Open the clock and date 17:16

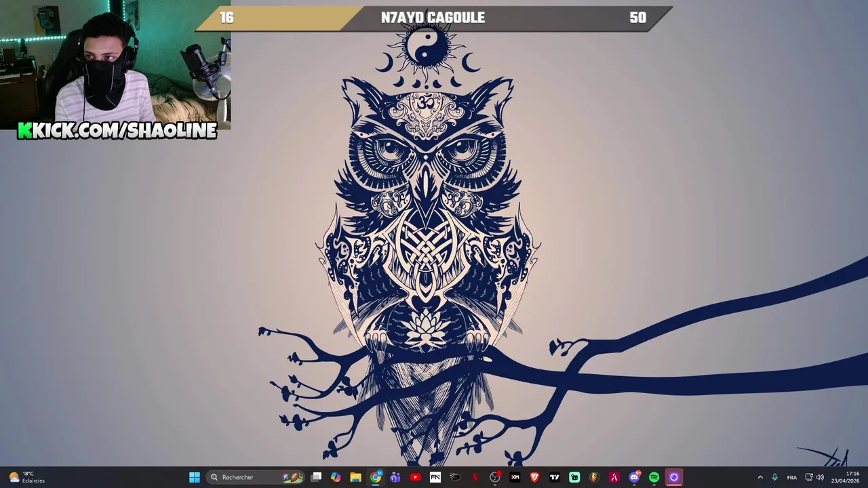(846, 477)
